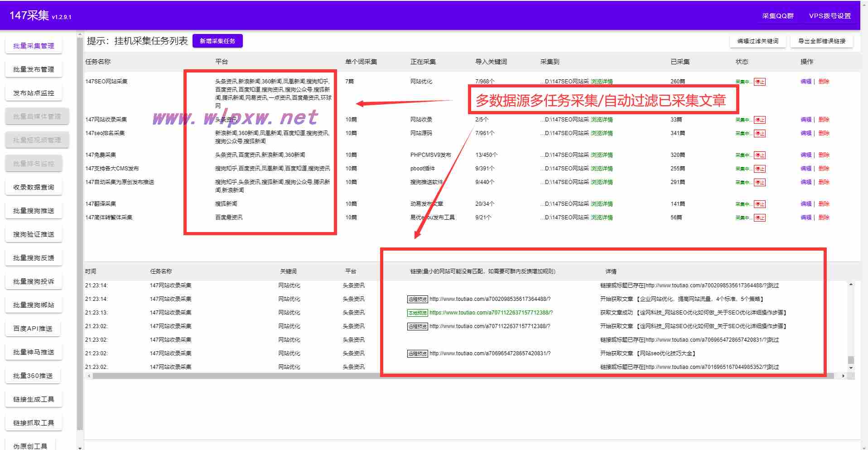Launch 链接抓取工具
The width and height of the screenshot is (868, 450).
click(34, 423)
